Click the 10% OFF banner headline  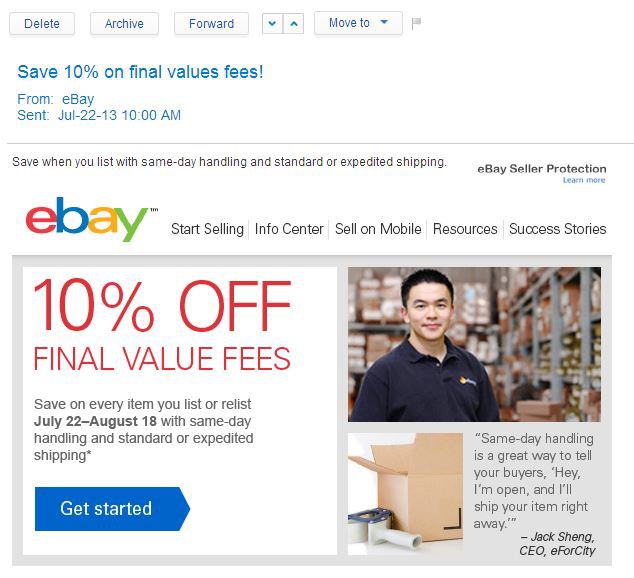click(162, 305)
